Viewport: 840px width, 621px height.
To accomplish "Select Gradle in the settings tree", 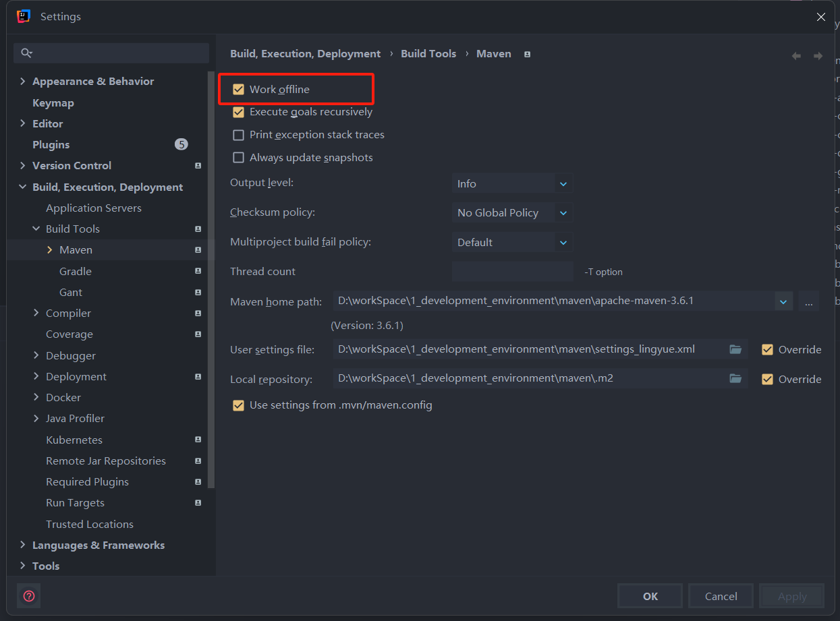I will click(76, 271).
